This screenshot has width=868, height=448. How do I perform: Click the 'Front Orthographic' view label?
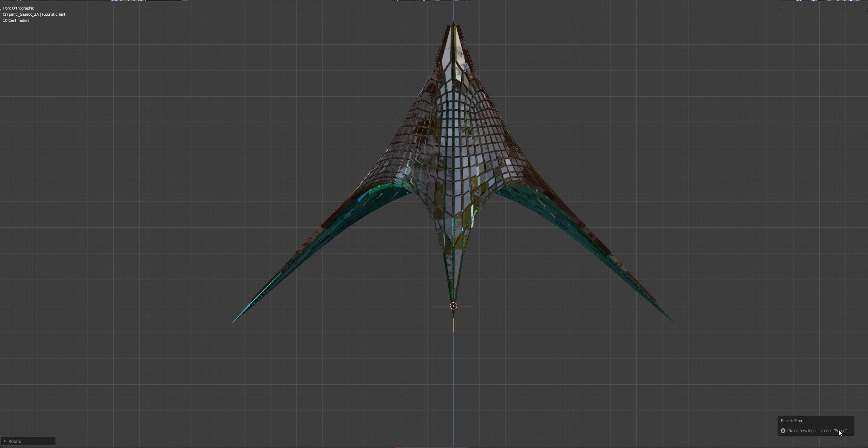click(18, 8)
